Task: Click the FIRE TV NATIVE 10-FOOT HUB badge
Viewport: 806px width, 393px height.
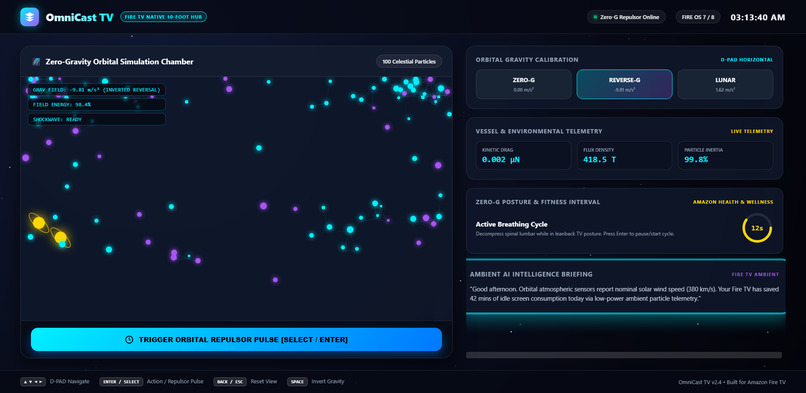Action: coord(163,17)
